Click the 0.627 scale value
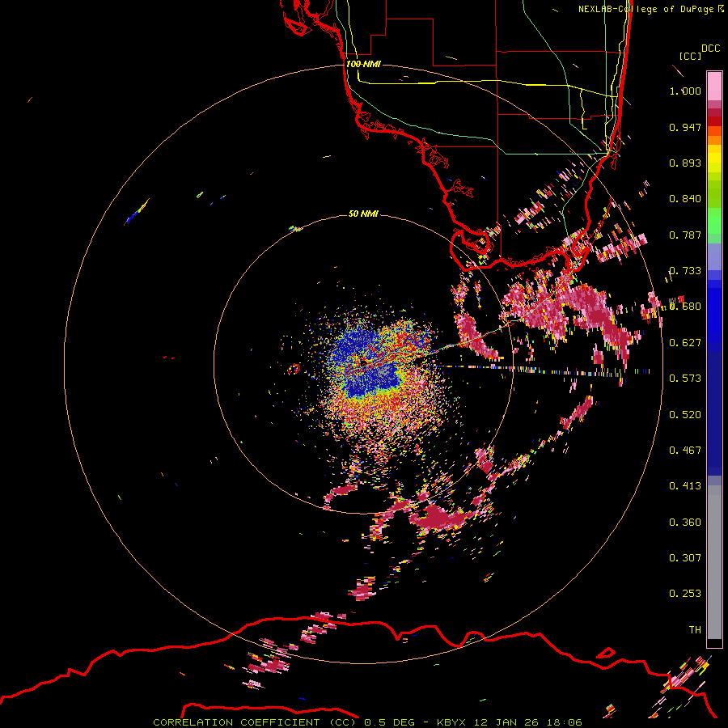728x728 pixels. click(x=685, y=343)
